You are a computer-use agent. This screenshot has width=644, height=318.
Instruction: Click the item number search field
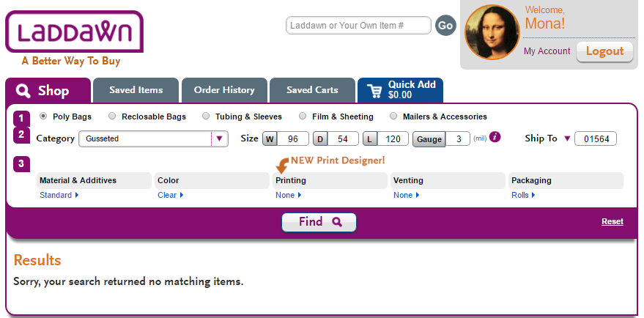coord(358,26)
